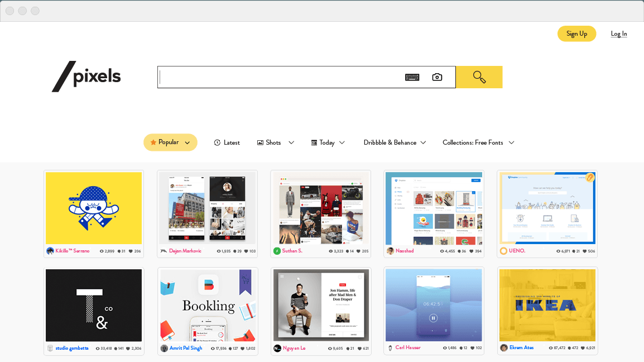Viewport: 644px width, 362px height.
Task: Select the Latest filter
Action: pyautogui.click(x=227, y=143)
